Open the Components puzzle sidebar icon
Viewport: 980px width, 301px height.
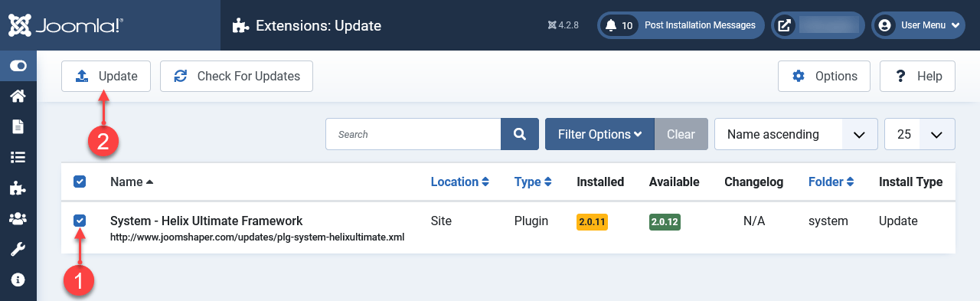click(18, 188)
